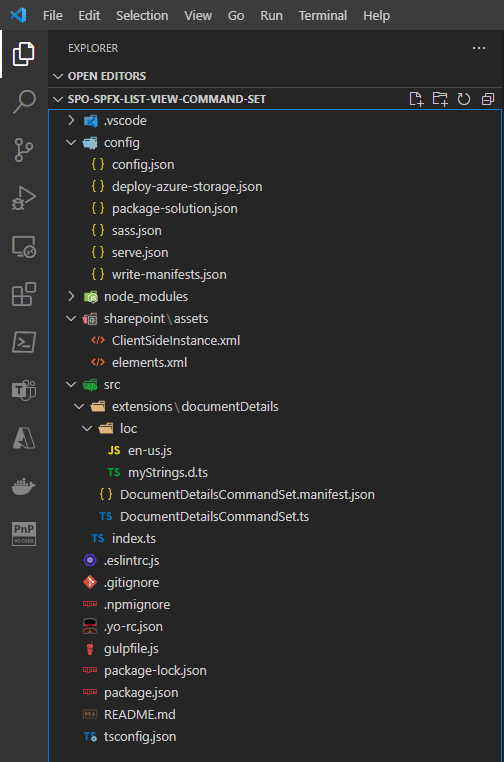The image size is (504, 762).
Task: Open .gitignore file
Action: 275,583
